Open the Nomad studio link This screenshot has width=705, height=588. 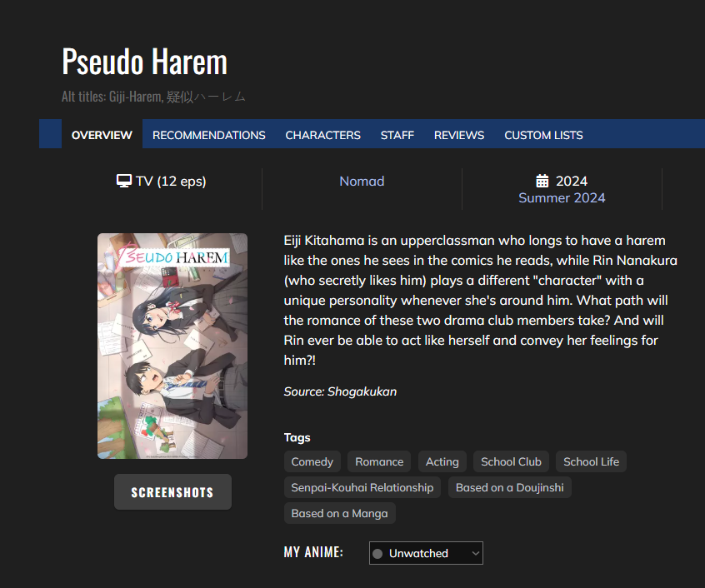click(362, 181)
